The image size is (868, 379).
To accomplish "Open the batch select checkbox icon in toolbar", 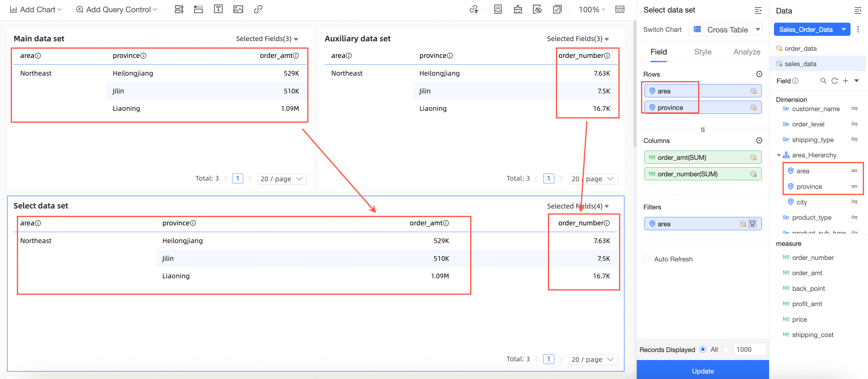I will (557, 9).
